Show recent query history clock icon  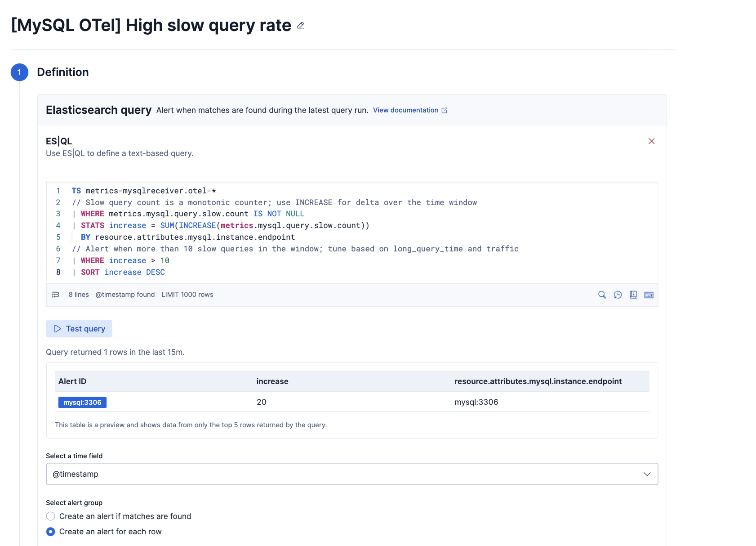coord(618,295)
